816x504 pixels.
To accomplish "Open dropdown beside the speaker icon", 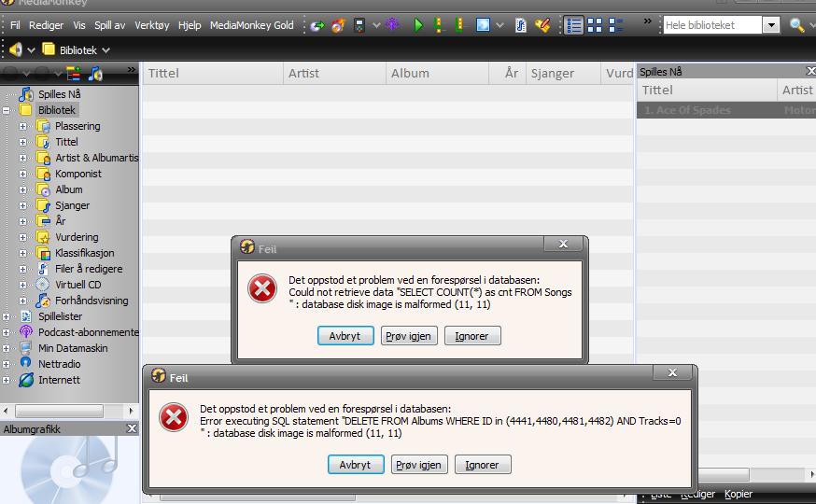I will pos(31,50).
